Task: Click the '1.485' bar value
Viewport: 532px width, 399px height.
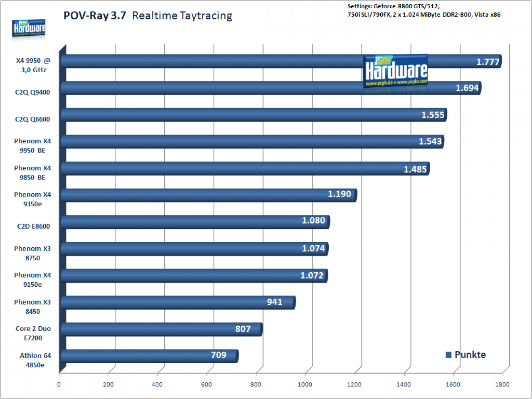Action: [415, 169]
